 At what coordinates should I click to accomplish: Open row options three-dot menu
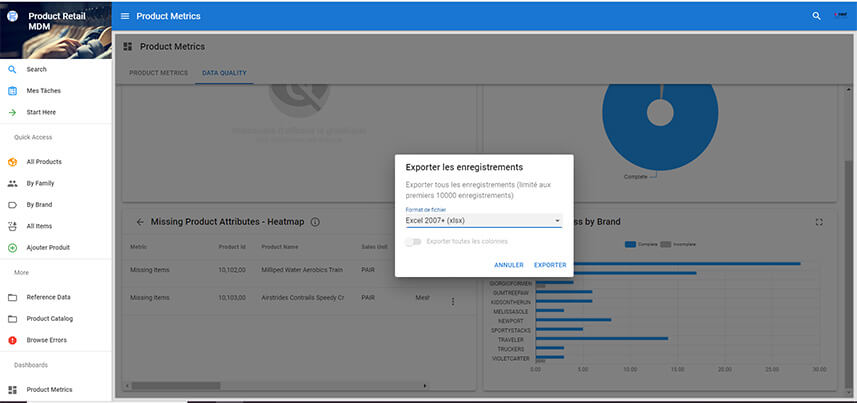pyautogui.click(x=453, y=301)
